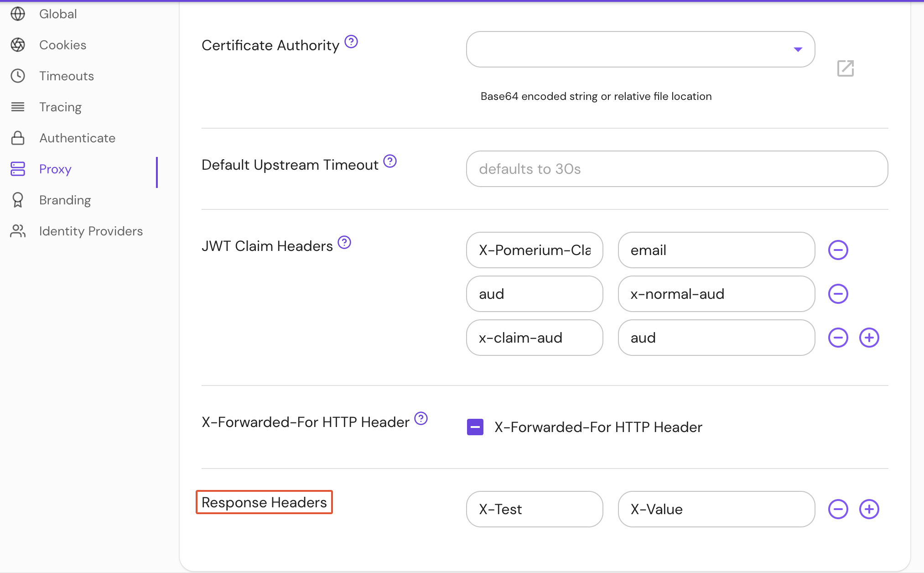924x573 pixels.
Task: Add a new Response Headers entry
Action: click(869, 509)
